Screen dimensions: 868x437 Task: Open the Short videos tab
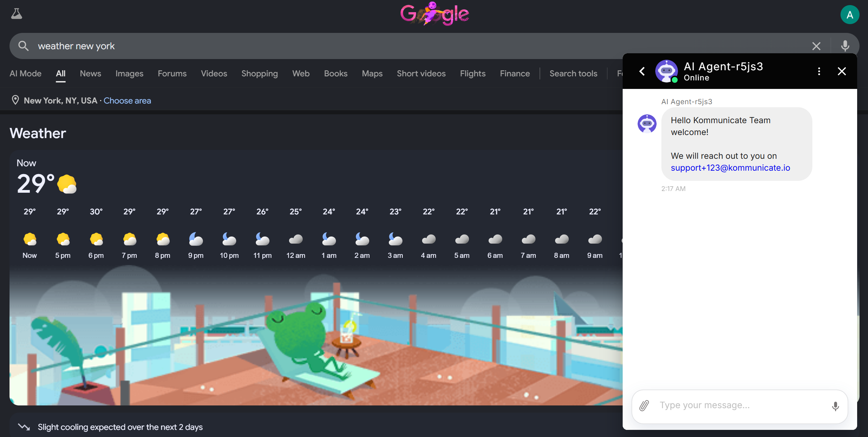[x=421, y=74]
